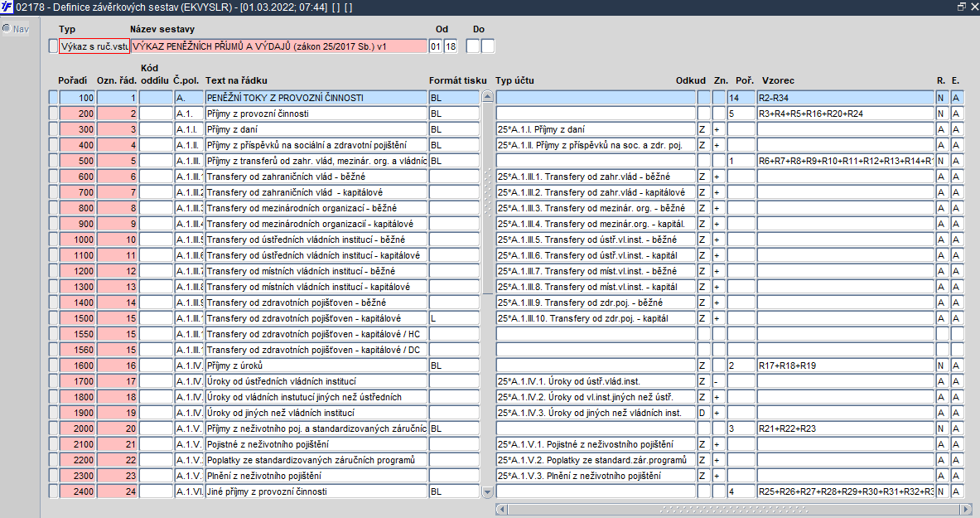980x518 pixels.
Task: Restore the inner window using restore icon
Action: point(961,7)
